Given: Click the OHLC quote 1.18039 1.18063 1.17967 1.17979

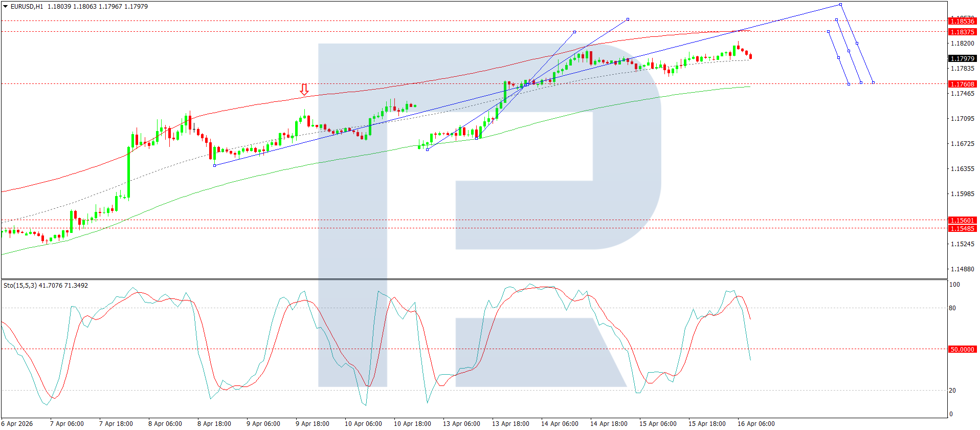Looking at the screenshot, I should (x=98, y=7).
